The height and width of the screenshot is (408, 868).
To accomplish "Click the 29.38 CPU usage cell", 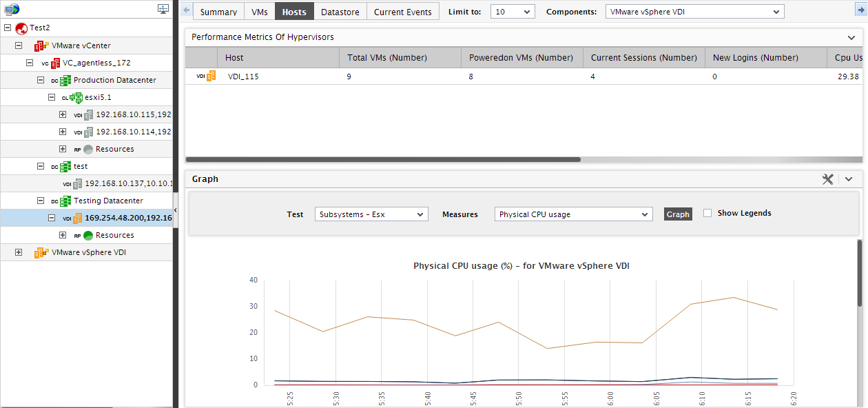I will tap(848, 76).
